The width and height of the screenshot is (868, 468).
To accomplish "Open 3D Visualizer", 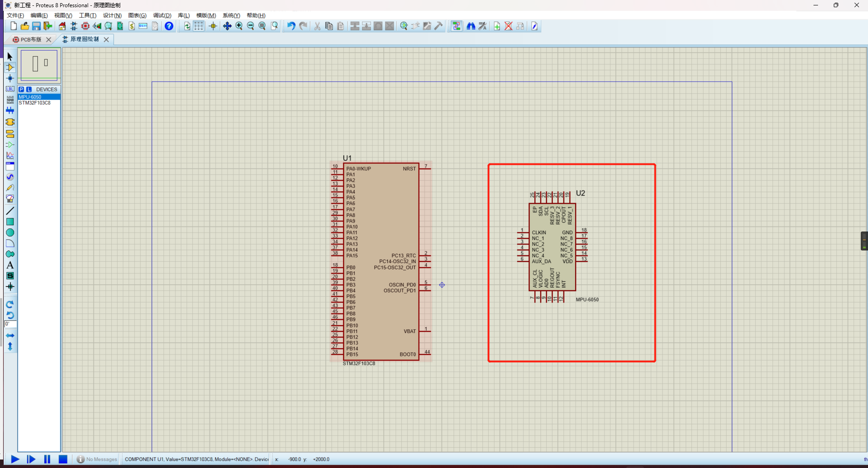I will [x=97, y=26].
